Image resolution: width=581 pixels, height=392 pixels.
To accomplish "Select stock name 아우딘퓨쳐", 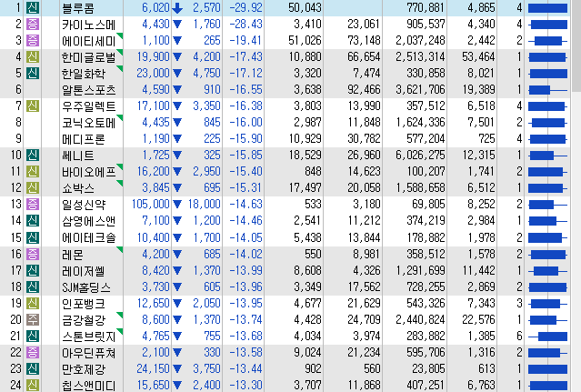I will (88, 352).
